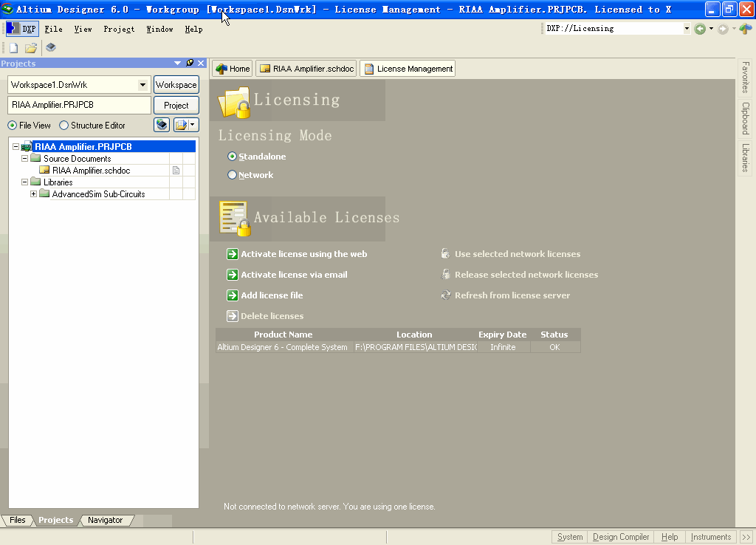The width and height of the screenshot is (756, 545).
Task: Click the Licensing folder lock icon
Action: (x=234, y=102)
